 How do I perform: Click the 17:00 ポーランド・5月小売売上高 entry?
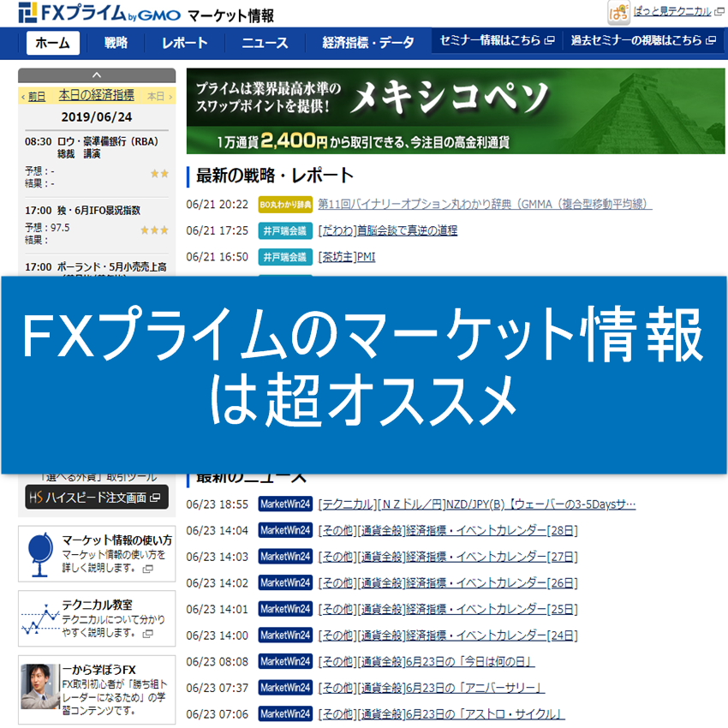96,267
